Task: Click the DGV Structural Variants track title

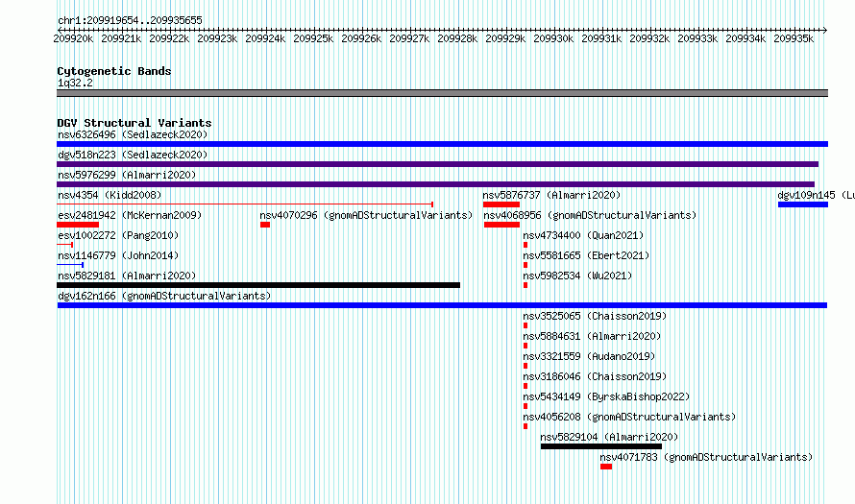Action: (134, 123)
